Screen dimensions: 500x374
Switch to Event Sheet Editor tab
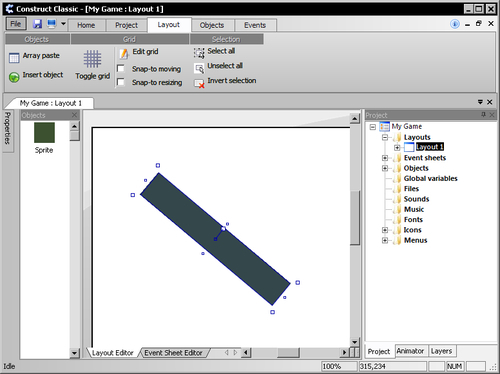(x=173, y=353)
